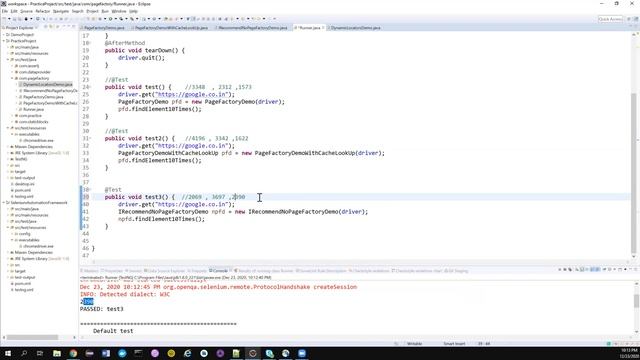Image resolution: width=640 pixels, height=360 pixels.
Task: Select the Properties tab in bottom panel
Action: click(x=112, y=271)
